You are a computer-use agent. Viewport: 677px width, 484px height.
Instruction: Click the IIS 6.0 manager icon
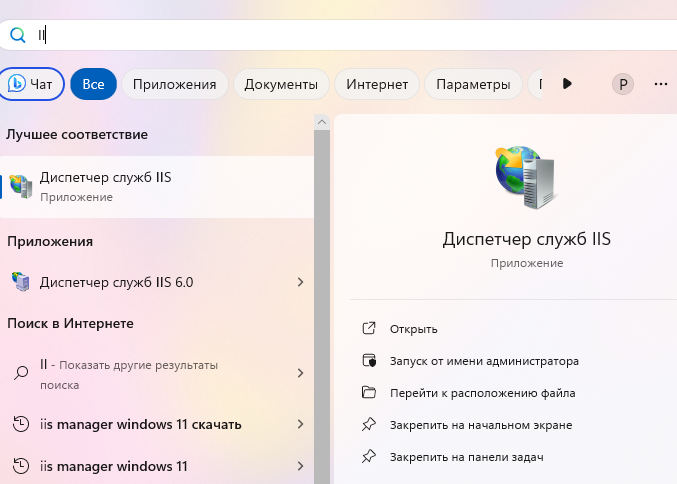pos(21,282)
